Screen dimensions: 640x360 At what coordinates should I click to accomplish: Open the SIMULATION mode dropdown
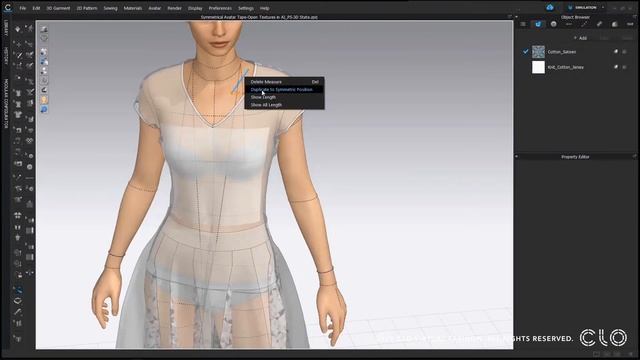pos(586,8)
